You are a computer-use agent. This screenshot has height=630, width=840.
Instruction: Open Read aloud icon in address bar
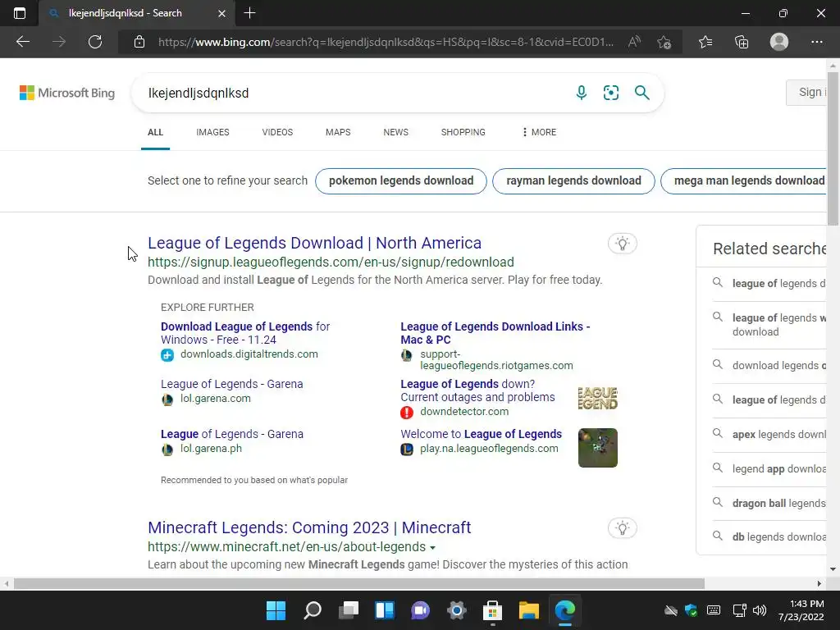(634, 42)
